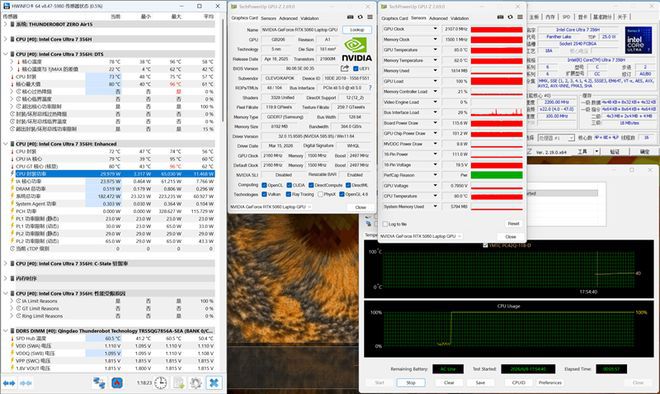
Task: Click Reset button in GPU-Z Sensors
Action: click(x=514, y=224)
